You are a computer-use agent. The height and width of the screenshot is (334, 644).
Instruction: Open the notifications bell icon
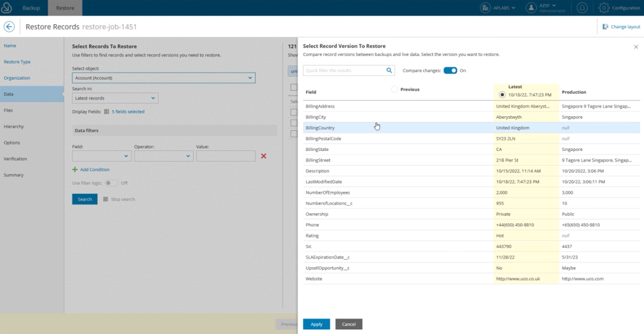[x=582, y=8]
